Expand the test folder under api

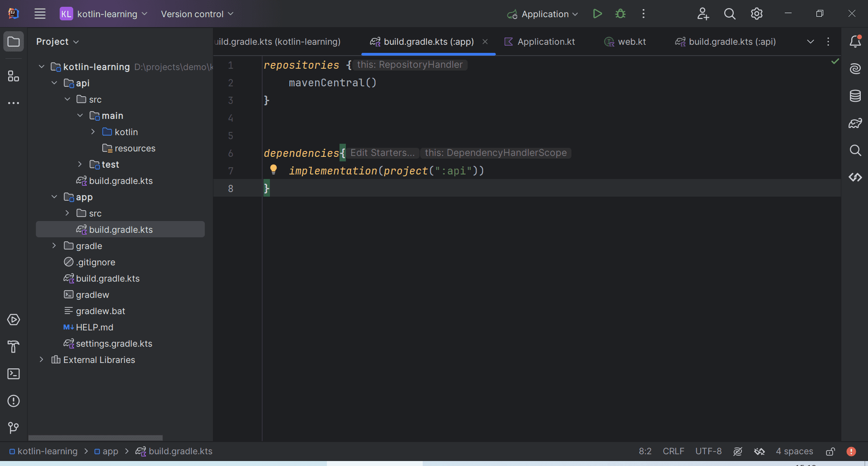[x=80, y=165]
